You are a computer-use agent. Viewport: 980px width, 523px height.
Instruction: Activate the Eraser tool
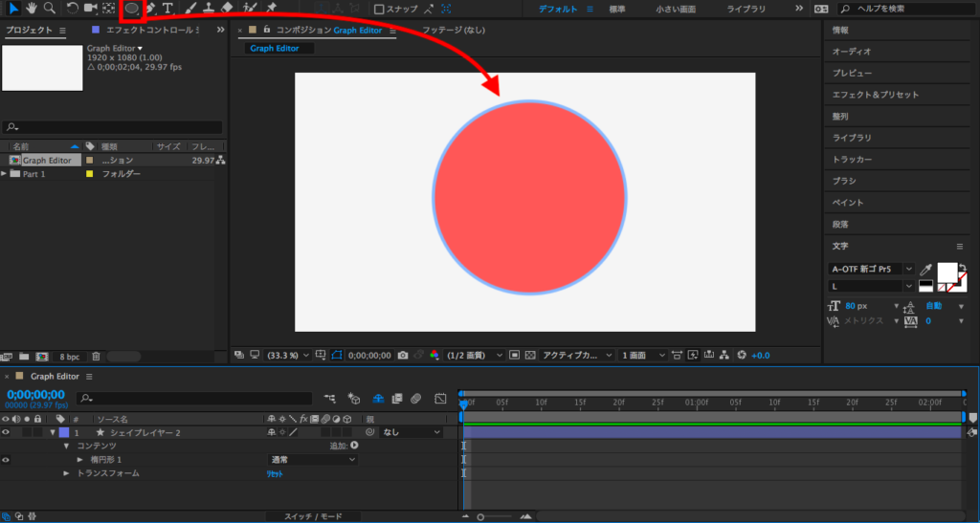tap(227, 9)
